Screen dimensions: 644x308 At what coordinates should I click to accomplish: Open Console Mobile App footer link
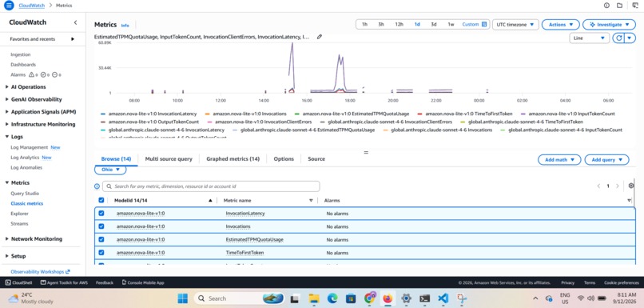[143, 282]
